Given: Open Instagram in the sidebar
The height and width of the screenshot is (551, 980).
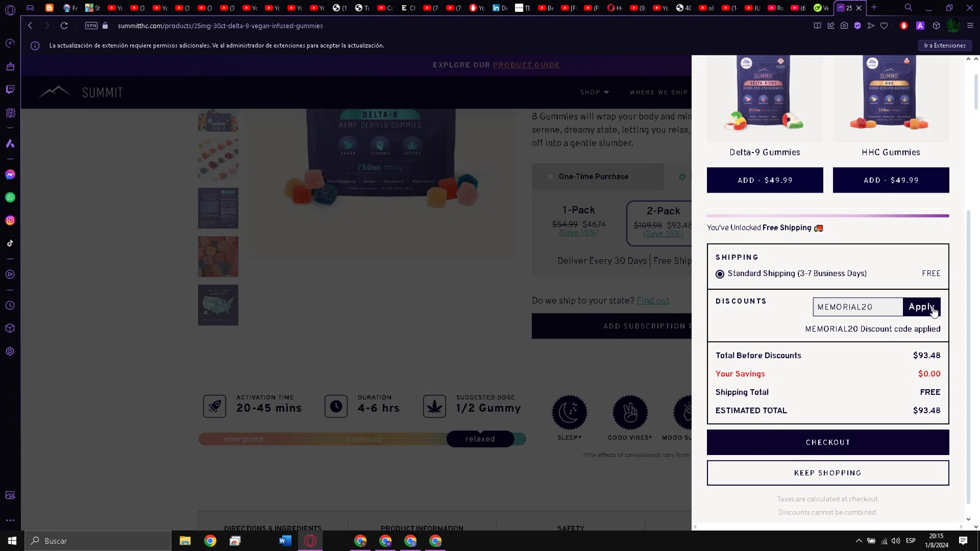Looking at the screenshot, I should pyautogui.click(x=10, y=221).
